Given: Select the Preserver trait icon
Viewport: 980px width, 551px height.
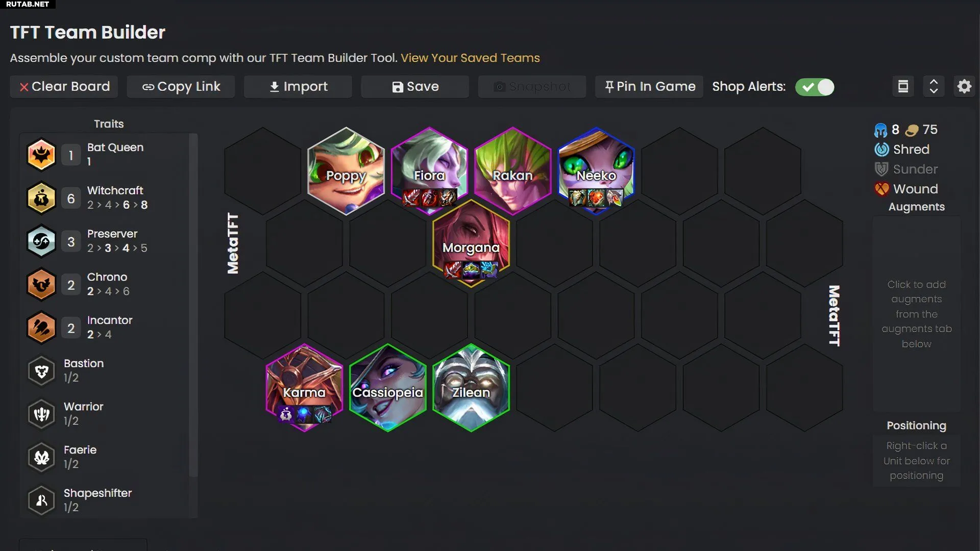Looking at the screenshot, I should tap(41, 241).
